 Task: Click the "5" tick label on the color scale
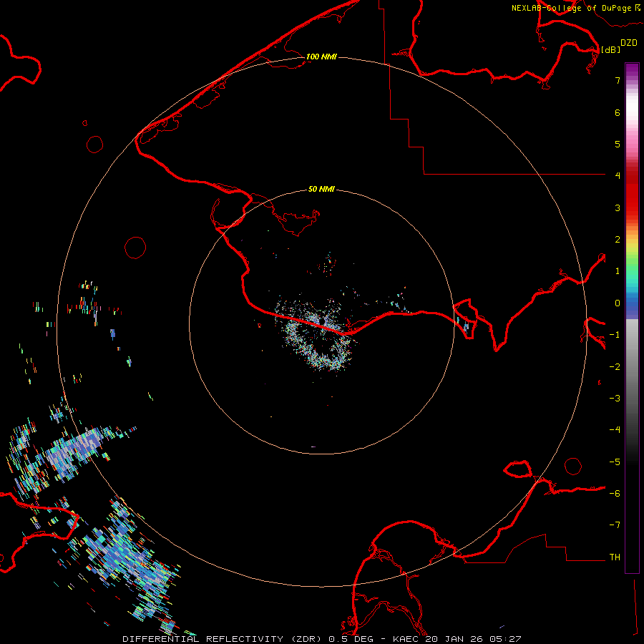618,144
